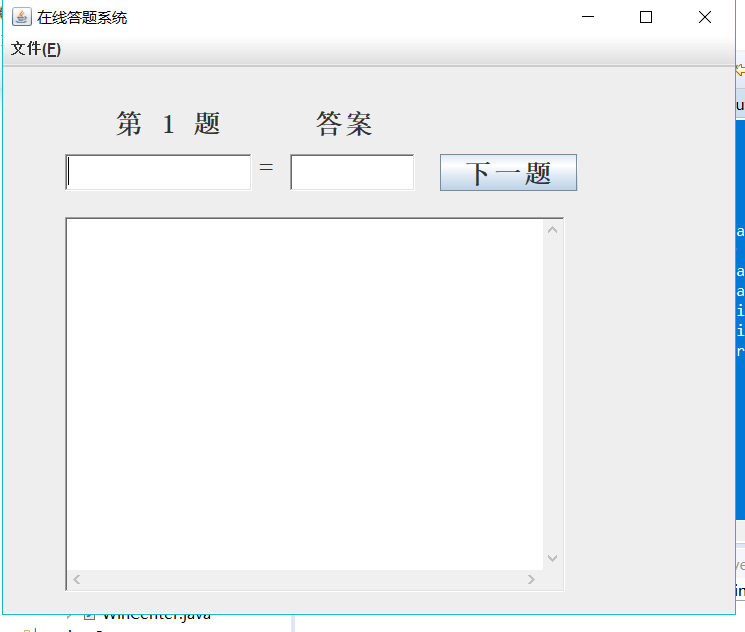
Task: Click the Java icon in the title bar
Action: coord(21,17)
